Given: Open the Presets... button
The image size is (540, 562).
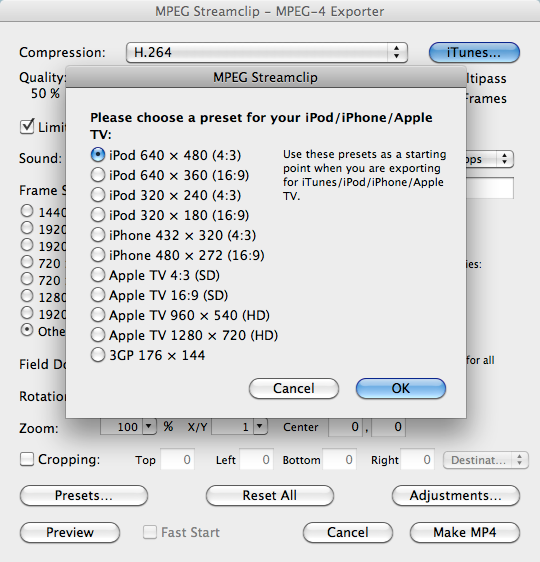Looking at the screenshot, I should point(84,495).
